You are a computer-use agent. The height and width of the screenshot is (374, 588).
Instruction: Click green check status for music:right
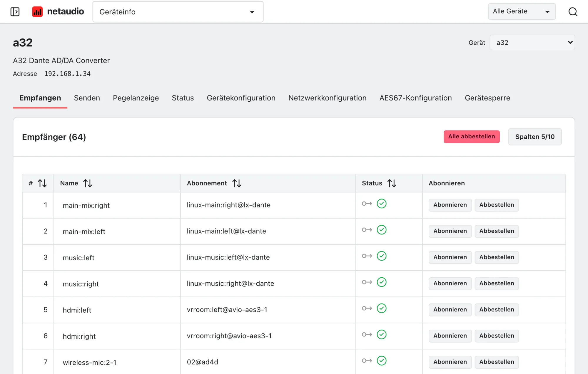click(382, 282)
